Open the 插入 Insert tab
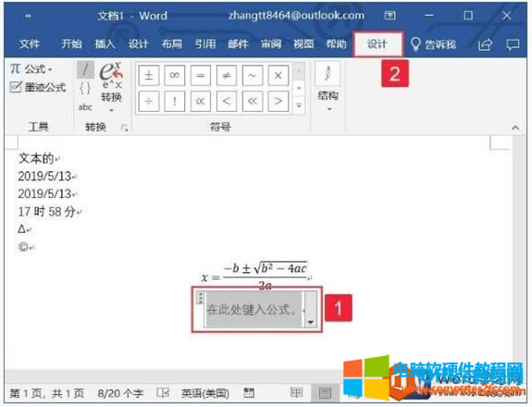The height and width of the screenshot is (407, 532). tap(105, 44)
